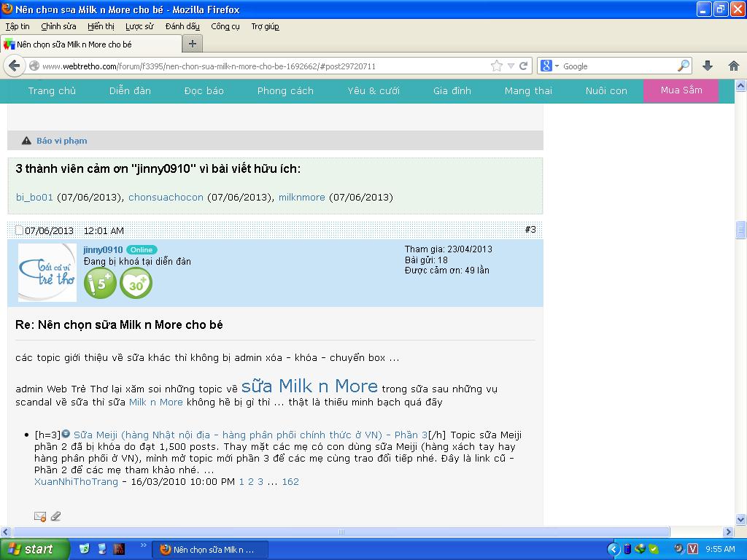Click the green Online status badge
Image resolution: width=747 pixels, height=560 pixels.
click(142, 249)
